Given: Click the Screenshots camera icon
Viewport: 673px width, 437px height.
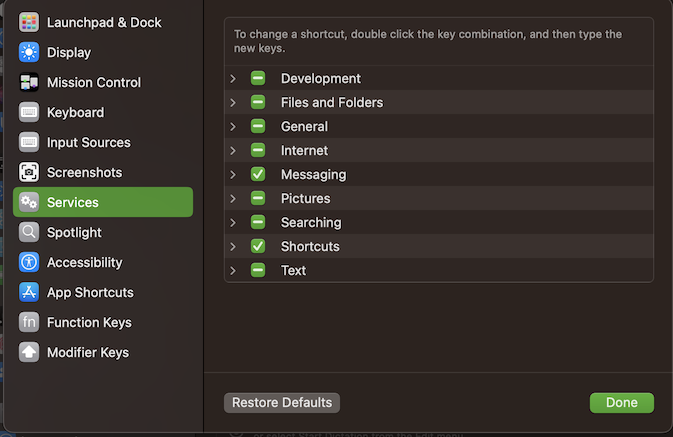Looking at the screenshot, I should [x=29, y=172].
